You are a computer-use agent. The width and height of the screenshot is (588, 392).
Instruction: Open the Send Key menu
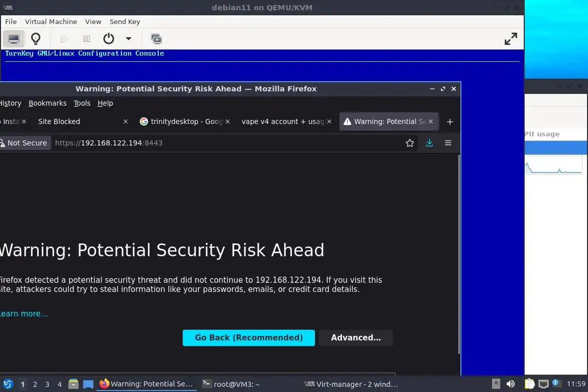click(125, 22)
